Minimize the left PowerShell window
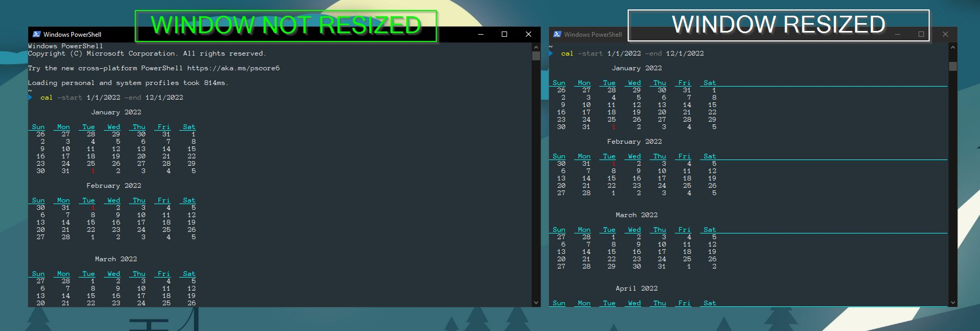This screenshot has width=980, height=331. [x=481, y=34]
